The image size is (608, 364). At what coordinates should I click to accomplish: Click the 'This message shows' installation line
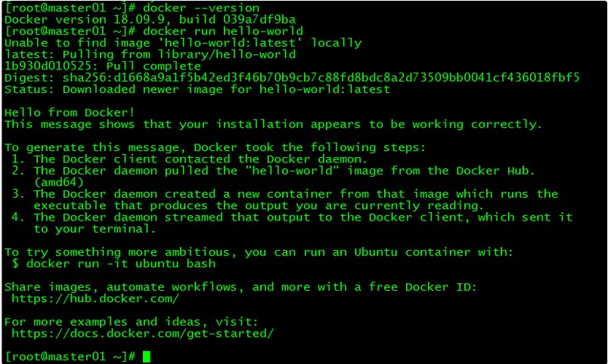273,124
